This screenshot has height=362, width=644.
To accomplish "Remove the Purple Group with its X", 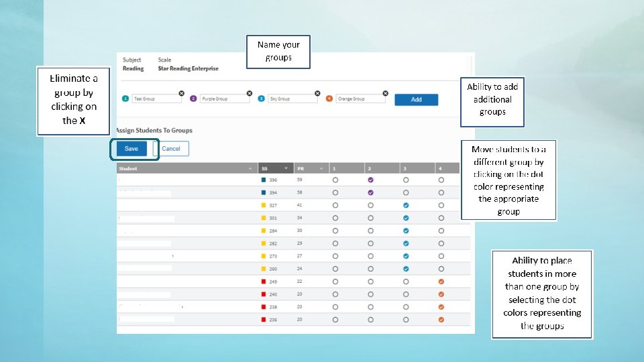I will pyautogui.click(x=250, y=94).
